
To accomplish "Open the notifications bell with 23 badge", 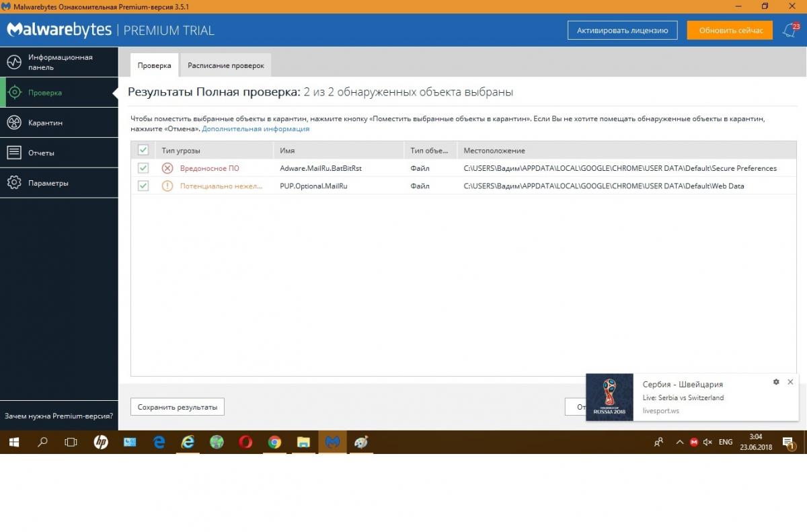I will click(790, 30).
